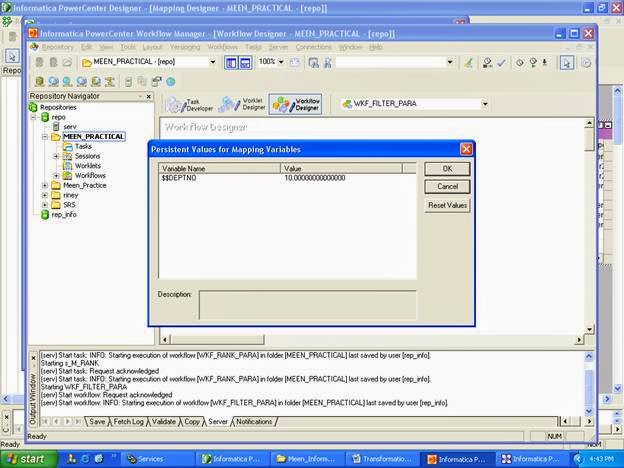Switch to the Save output tab
The width and height of the screenshot is (624, 468).
click(x=97, y=421)
